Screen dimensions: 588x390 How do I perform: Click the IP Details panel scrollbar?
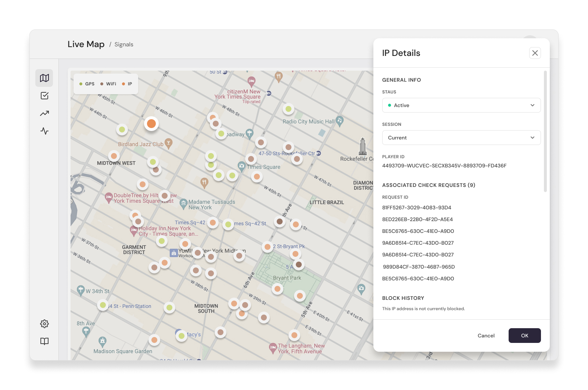pyautogui.click(x=545, y=131)
